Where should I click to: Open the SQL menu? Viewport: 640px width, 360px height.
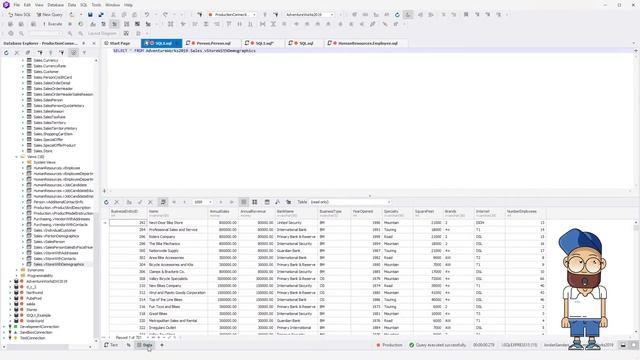click(83, 5)
